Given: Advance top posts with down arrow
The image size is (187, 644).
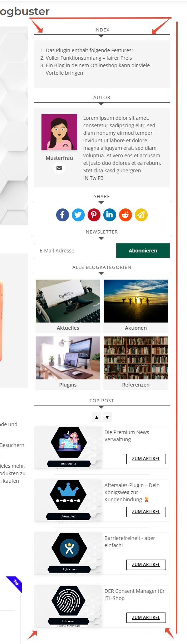Looking at the screenshot, I should point(107,417).
